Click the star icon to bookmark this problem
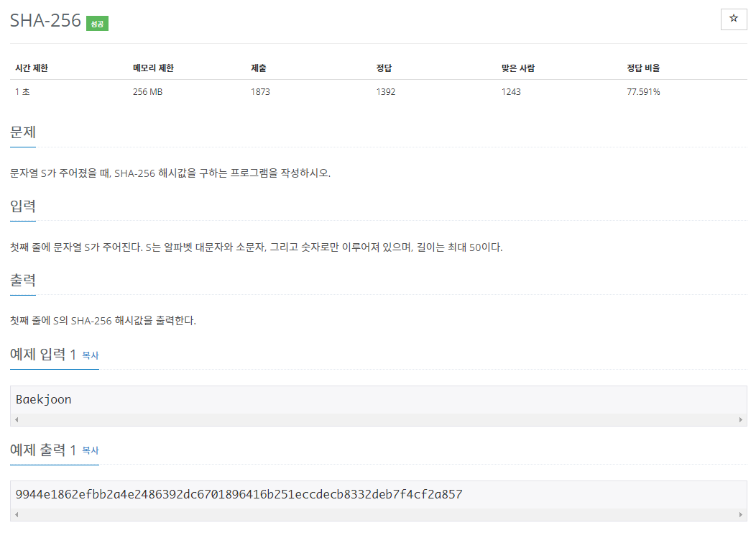756x533 pixels. coord(733,19)
